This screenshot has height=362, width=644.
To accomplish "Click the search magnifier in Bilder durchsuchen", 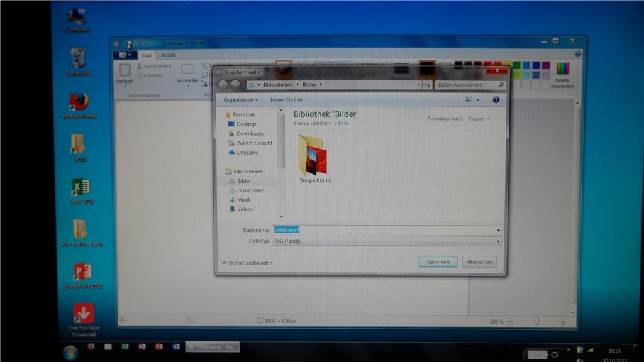I will click(501, 85).
